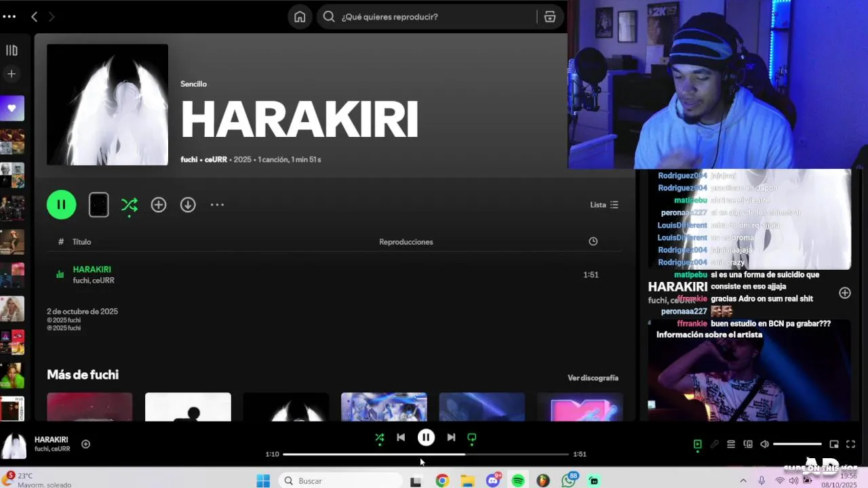Open the preview card next to the pause button
This screenshot has height=488, width=868.
pos(98,205)
